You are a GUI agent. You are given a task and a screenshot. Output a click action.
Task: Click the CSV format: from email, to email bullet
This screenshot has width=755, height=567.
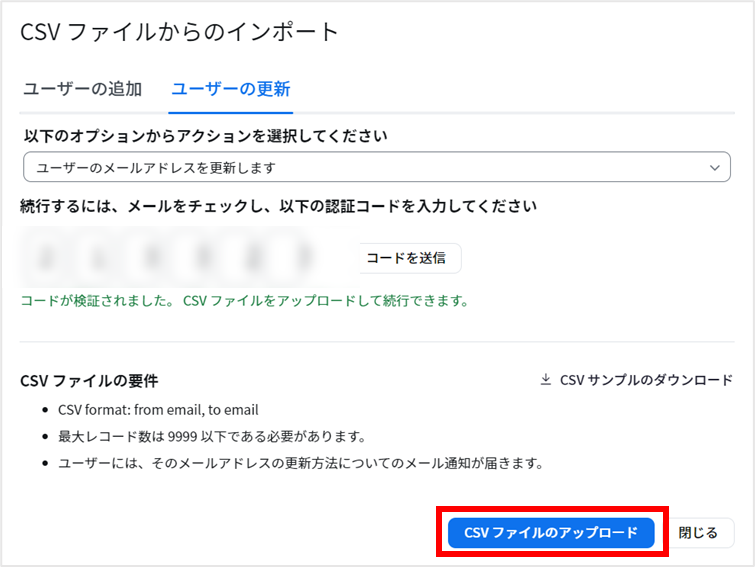[x=158, y=410]
